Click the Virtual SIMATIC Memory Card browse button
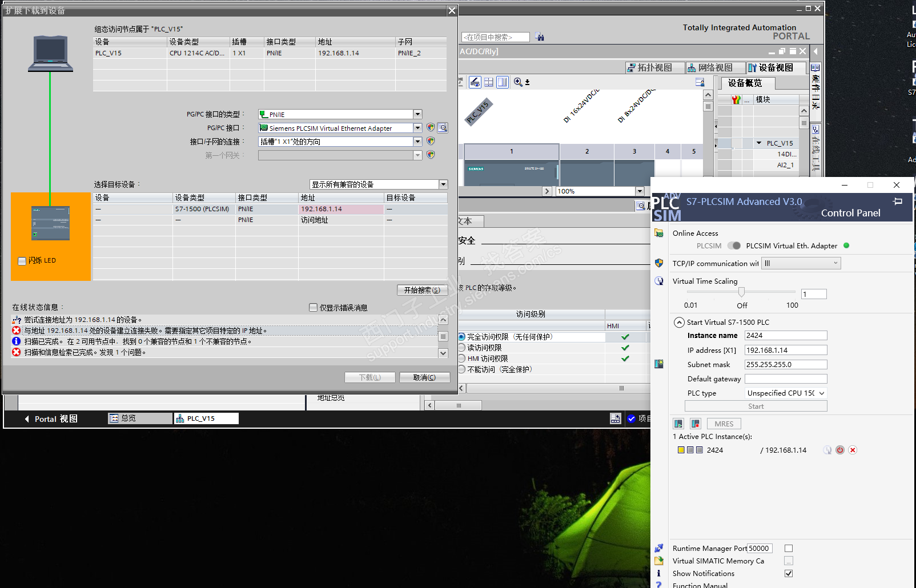The width and height of the screenshot is (916, 588). click(x=789, y=561)
